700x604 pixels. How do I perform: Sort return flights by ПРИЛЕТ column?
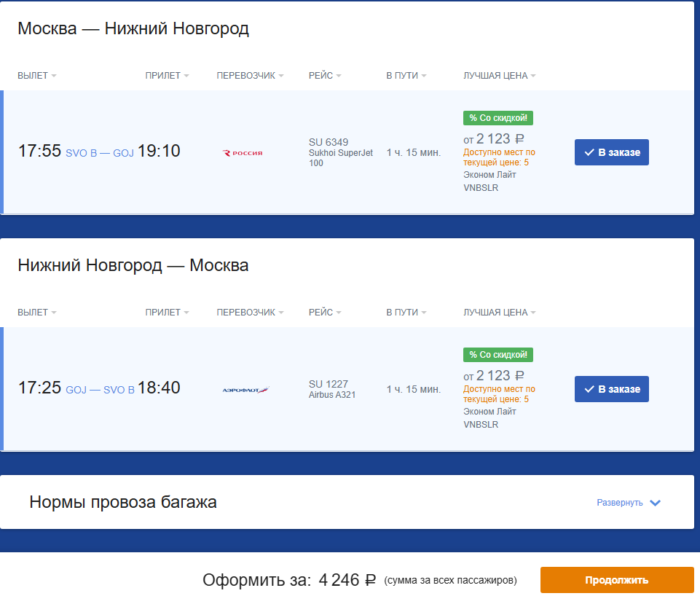(167, 313)
